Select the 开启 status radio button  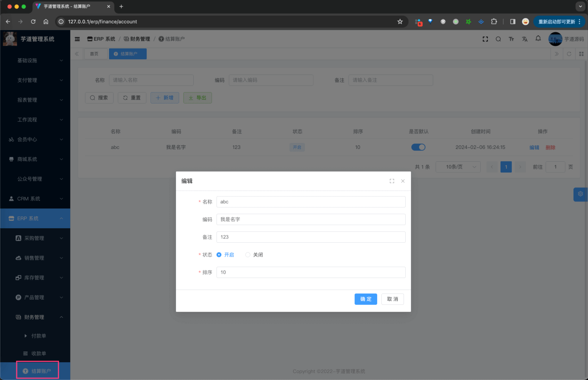219,255
